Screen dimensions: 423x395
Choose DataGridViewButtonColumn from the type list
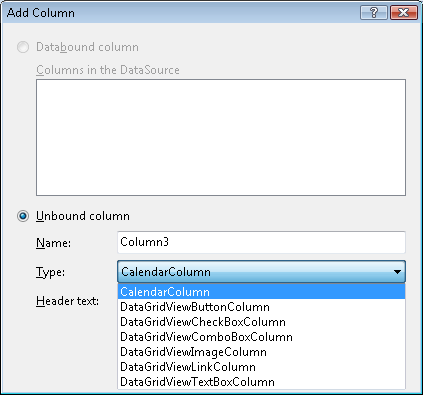click(x=261, y=307)
